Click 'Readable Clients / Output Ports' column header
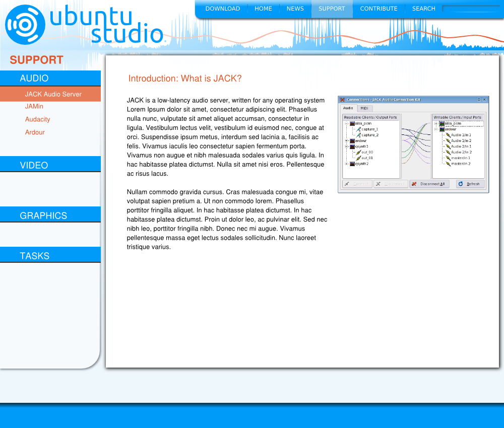 370,117
